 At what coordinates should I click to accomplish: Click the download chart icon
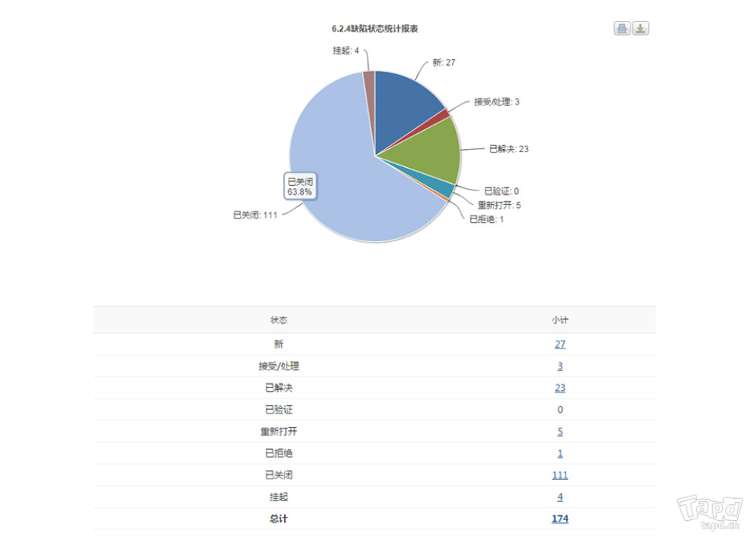640,29
